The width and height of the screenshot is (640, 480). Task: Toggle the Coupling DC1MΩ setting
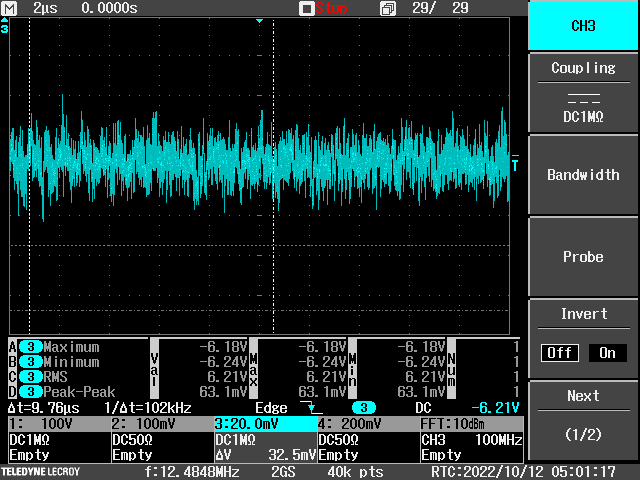[583, 93]
